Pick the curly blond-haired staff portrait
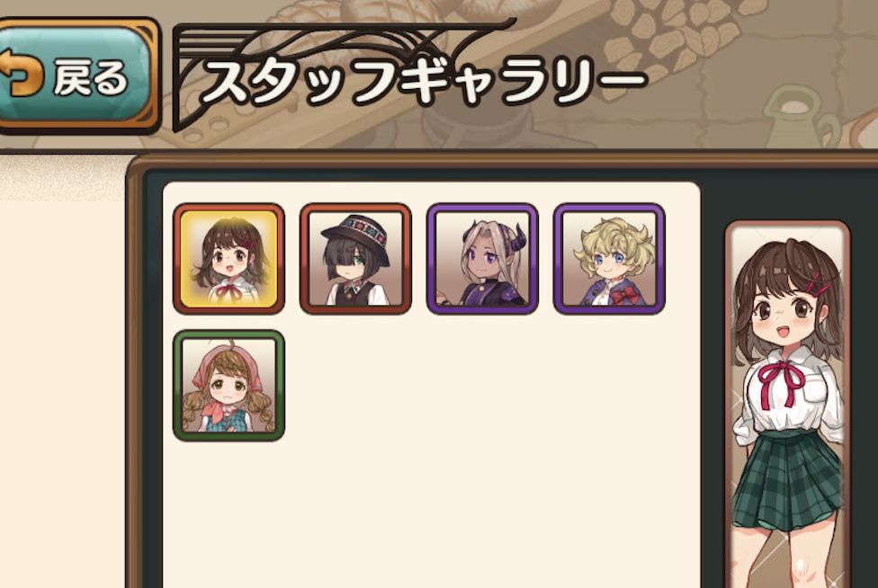The image size is (878, 588). [x=609, y=258]
